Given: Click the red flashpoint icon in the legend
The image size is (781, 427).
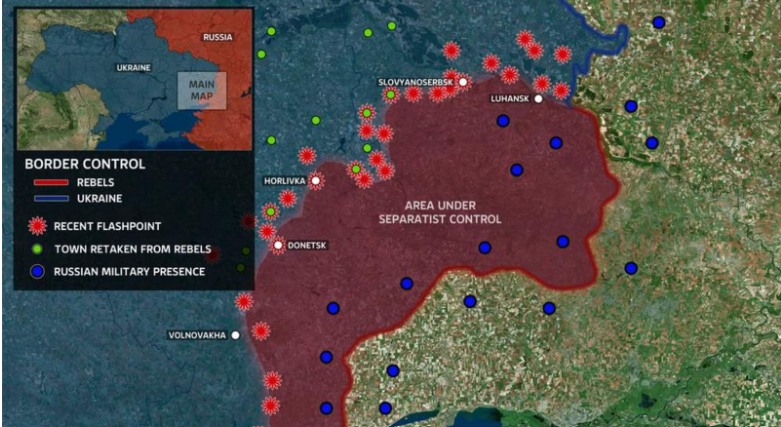Looking at the screenshot, I should point(37,226).
